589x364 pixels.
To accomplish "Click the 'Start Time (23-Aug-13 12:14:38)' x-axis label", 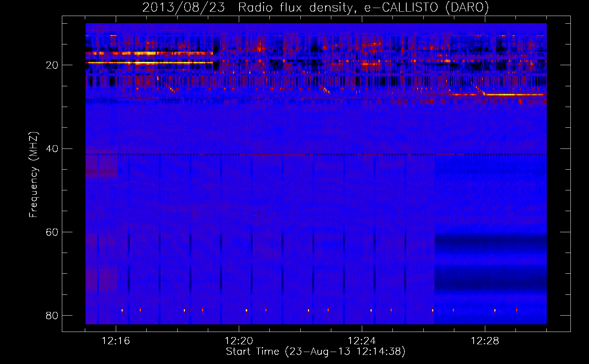I will click(316, 352).
